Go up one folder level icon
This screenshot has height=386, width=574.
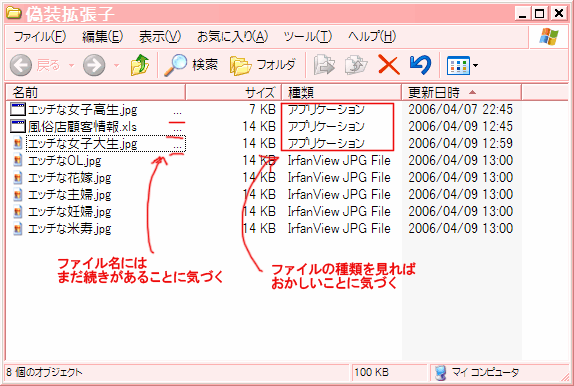[x=140, y=65]
